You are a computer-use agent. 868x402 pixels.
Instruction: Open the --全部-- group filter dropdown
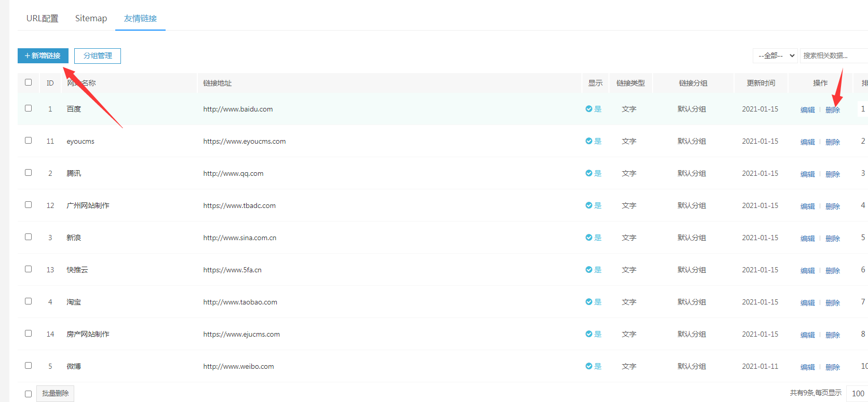pos(776,56)
